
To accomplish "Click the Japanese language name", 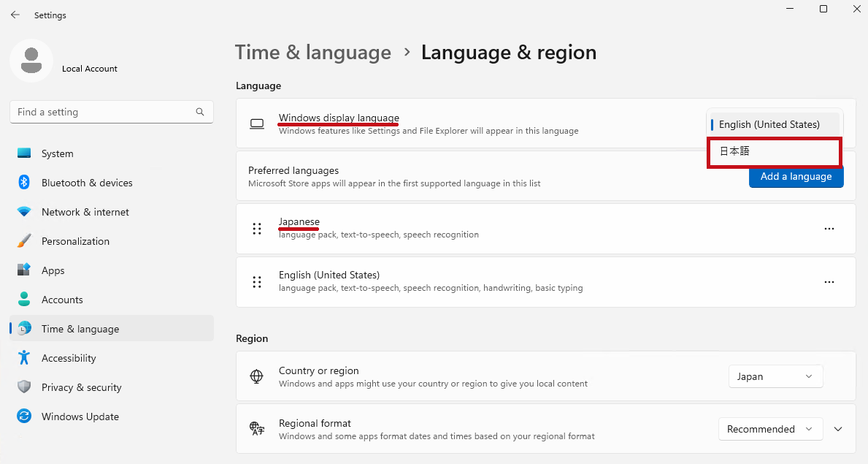I will click(x=299, y=221).
